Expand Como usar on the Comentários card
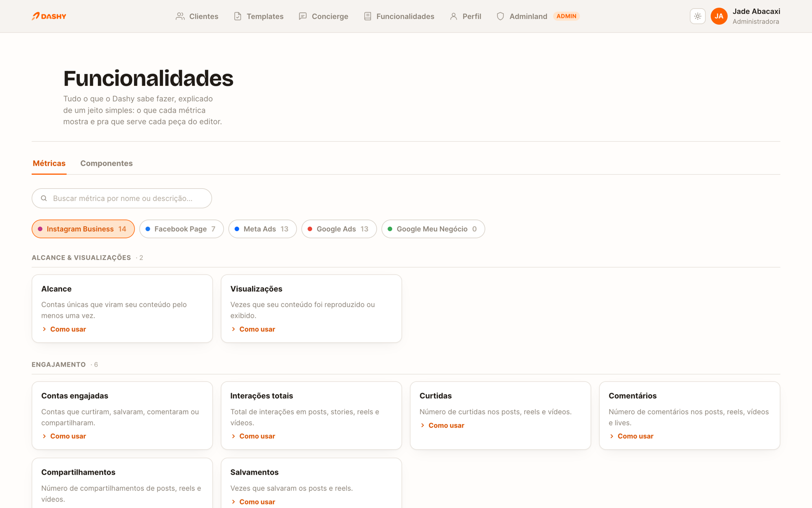 pyautogui.click(x=631, y=436)
